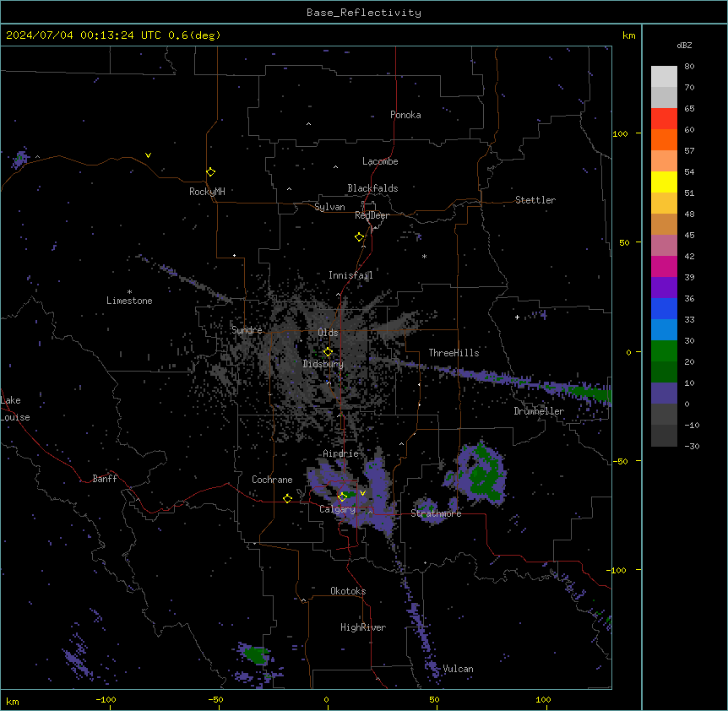Viewport: 728px width, 711px height.
Task: Click the ThreeHills city label
Action: point(454,353)
